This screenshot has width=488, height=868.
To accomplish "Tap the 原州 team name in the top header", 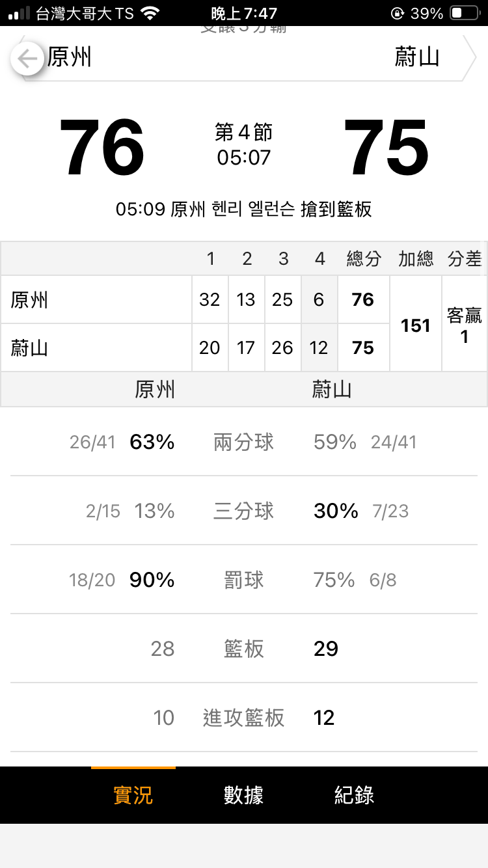I will 70,57.
